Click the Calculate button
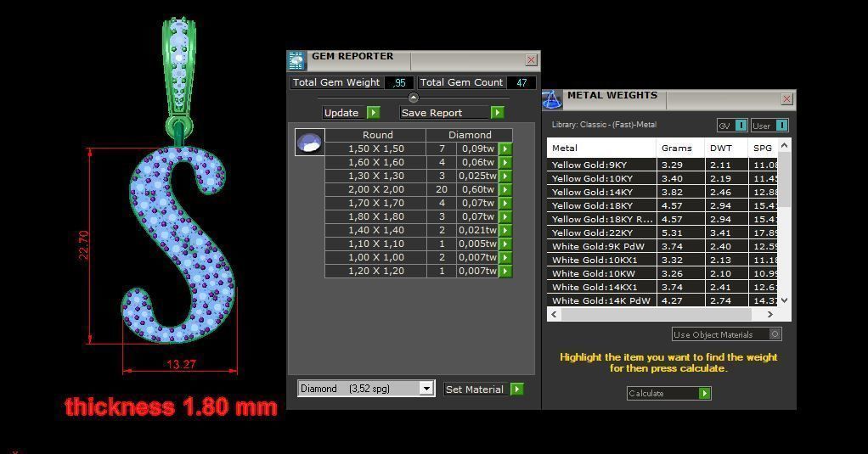 point(662,393)
